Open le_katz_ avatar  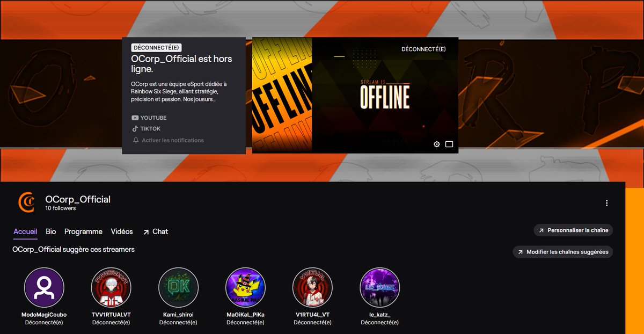[379, 287]
